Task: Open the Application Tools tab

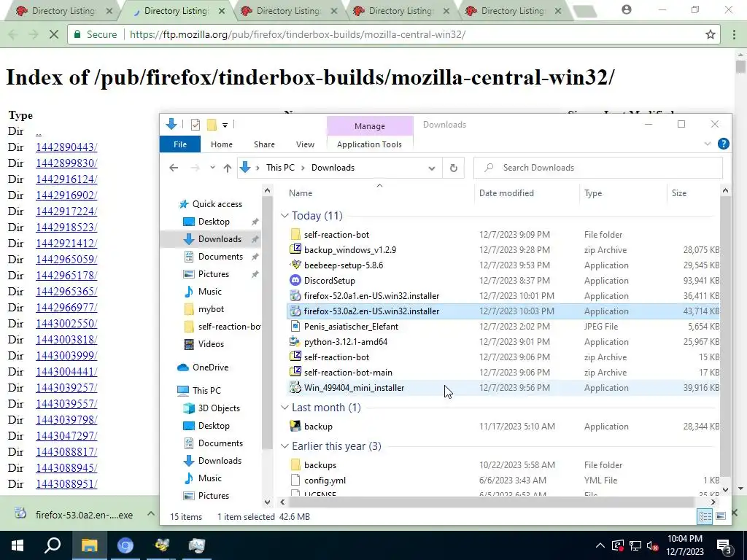Action: coord(369,144)
